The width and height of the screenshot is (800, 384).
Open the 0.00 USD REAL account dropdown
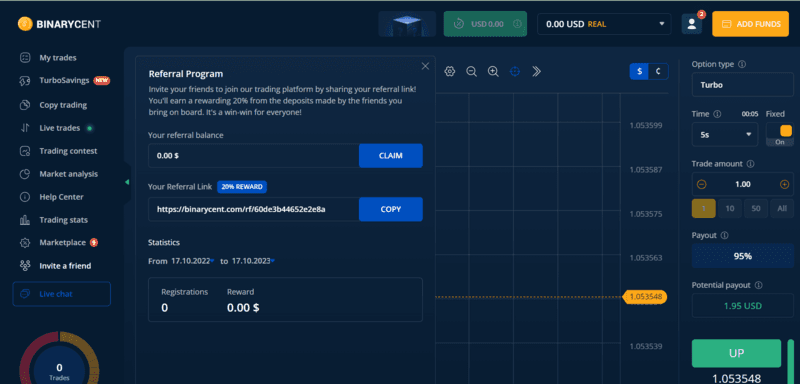(x=604, y=24)
